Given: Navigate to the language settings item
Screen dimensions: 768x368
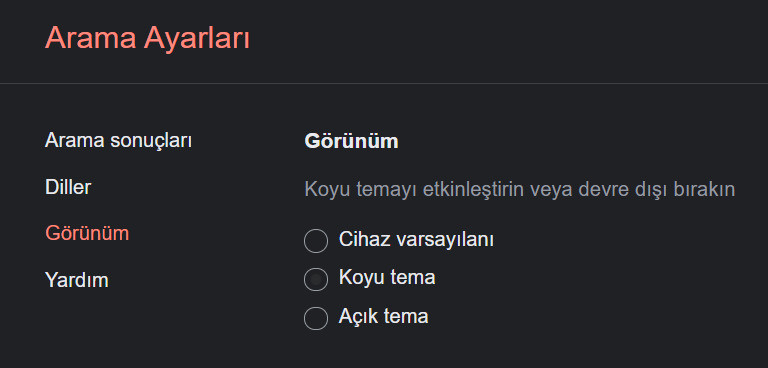Looking at the screenshot, I should (68, 187).
